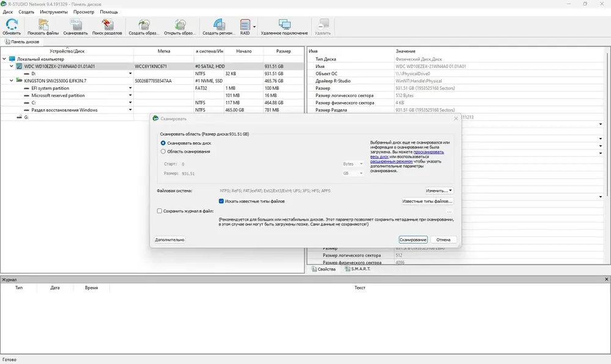Collapse the Локальный компьютер tree node
The image size is (611, 364).
(x=4, y=59)
